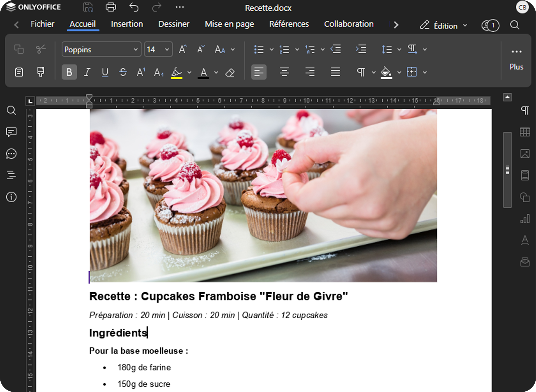Image resolution: width=536 pixels, height=392 pixels.
Task: Increase the indent of the paragraph
Action: coord(361,49)
